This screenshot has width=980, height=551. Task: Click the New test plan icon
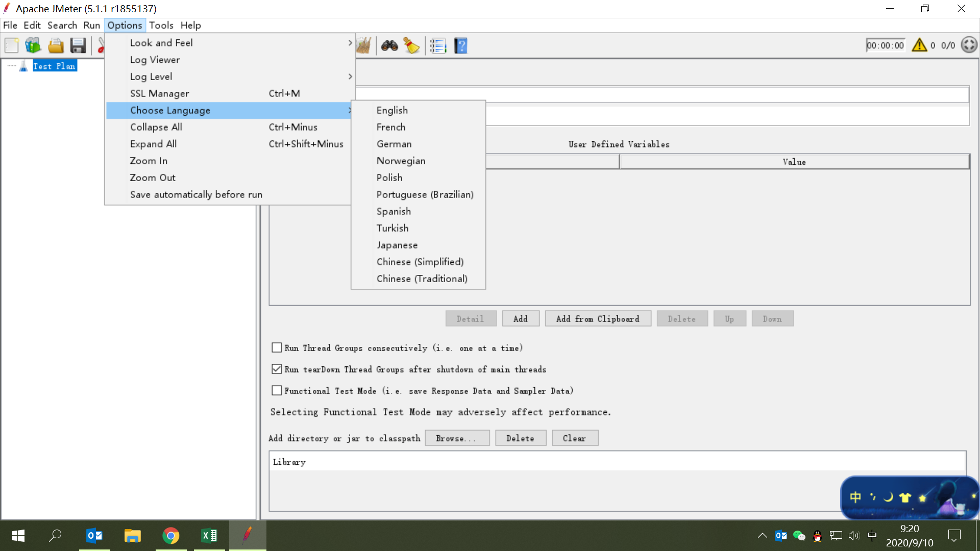click(x=12, y=46)
